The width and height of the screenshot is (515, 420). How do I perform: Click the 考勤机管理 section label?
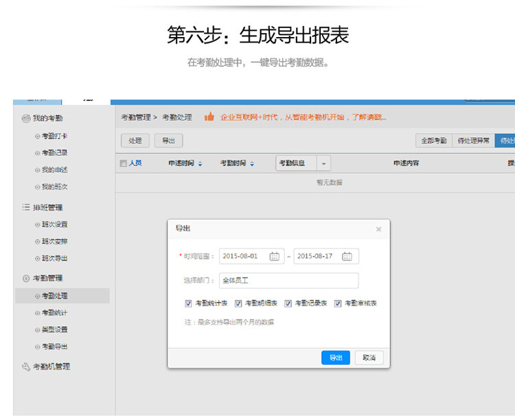coord(51,366)
